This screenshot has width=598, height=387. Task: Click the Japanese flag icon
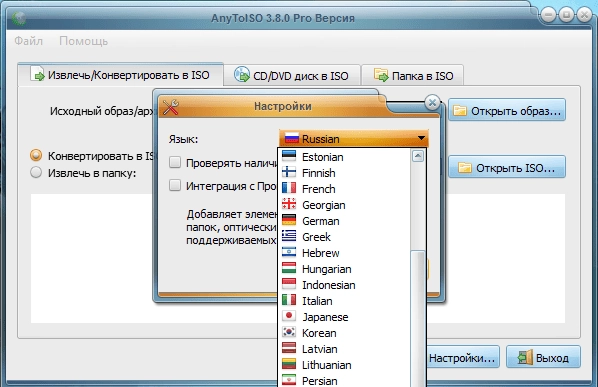[289, 316]
